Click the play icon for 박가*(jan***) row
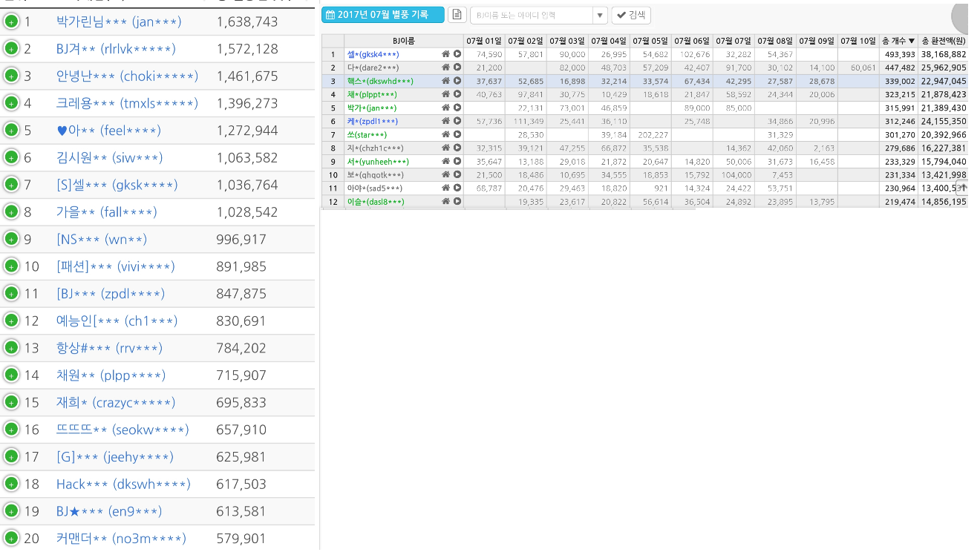Image resolution: width=980 pixels, height=555 pixels. (457, 108)
